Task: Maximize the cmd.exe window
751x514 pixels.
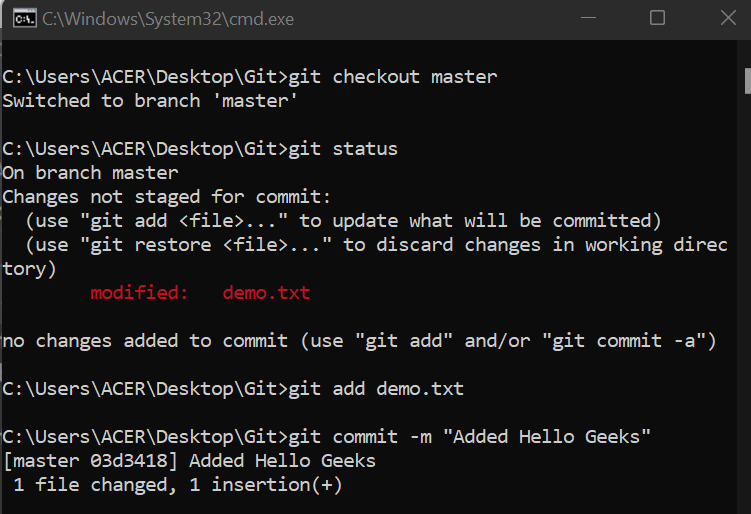Action: (x=657, y=19)
